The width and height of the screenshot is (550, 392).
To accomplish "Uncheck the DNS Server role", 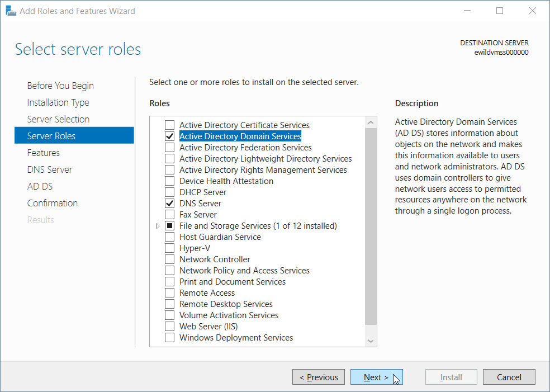I will pyautogui.click(x=170, y=204).
